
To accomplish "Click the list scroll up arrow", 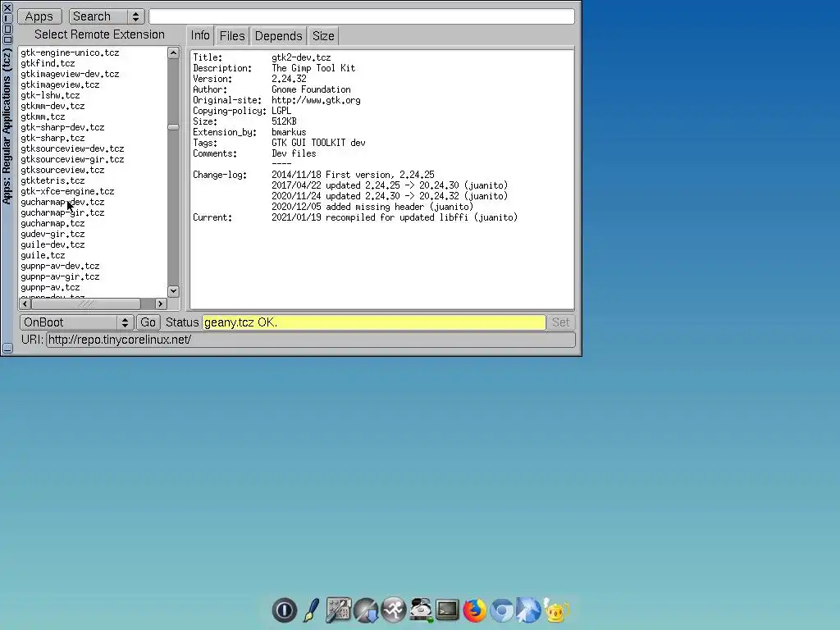I will [x=173, y=52].
